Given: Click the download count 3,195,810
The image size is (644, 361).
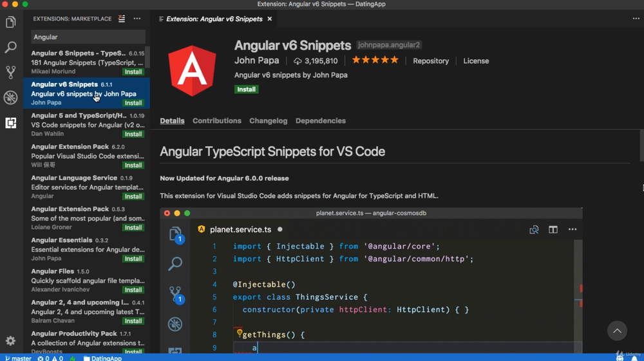Looking at the screenshot, I should [x=316, y=60].
